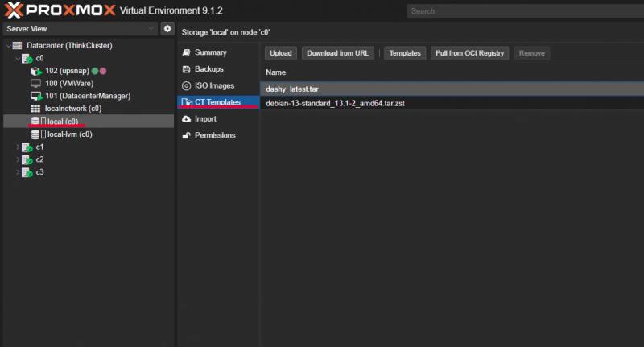Expand the c1 node

point(19,147)
